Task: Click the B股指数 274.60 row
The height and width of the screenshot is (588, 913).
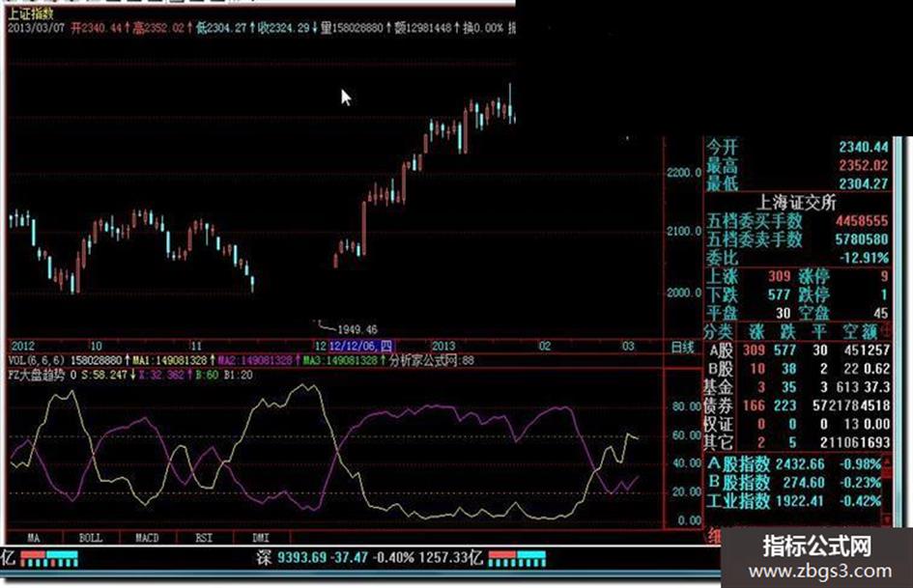Action: point(793,483)
